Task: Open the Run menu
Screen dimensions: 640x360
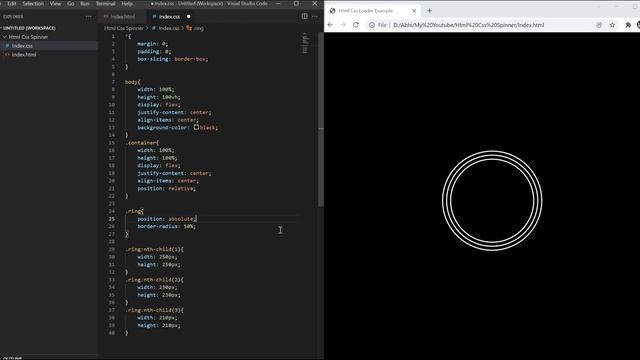Action: coord(84,3)
